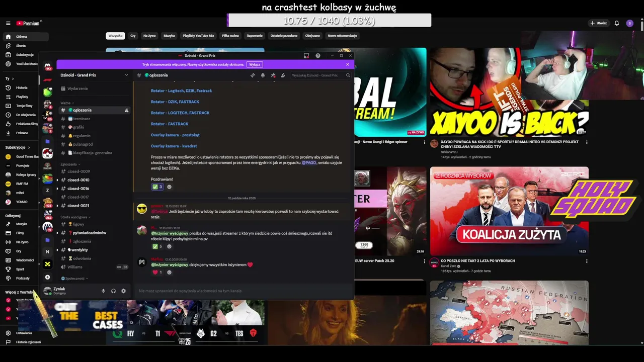Select the Muzyka filter chip
644x362 pixels.
click(169, 36)
